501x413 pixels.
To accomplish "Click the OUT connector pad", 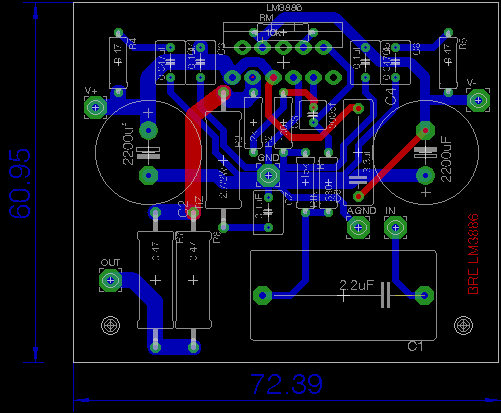I will point(110,280).
